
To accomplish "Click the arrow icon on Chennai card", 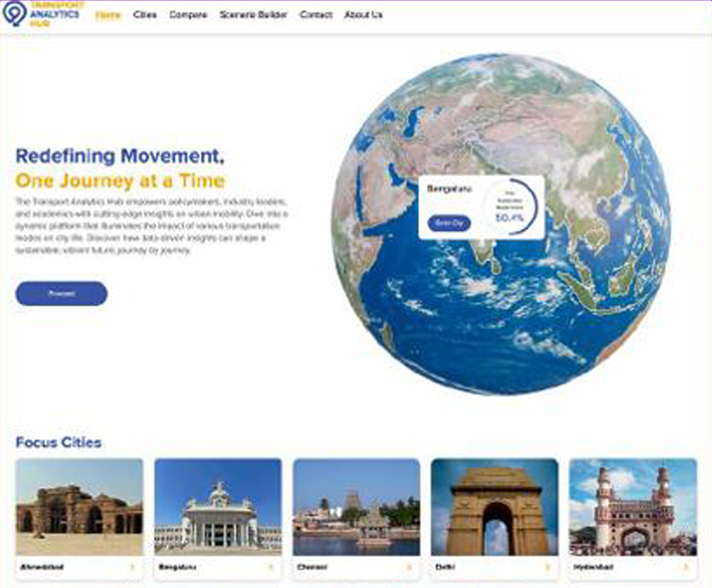I will click(409, 567).
